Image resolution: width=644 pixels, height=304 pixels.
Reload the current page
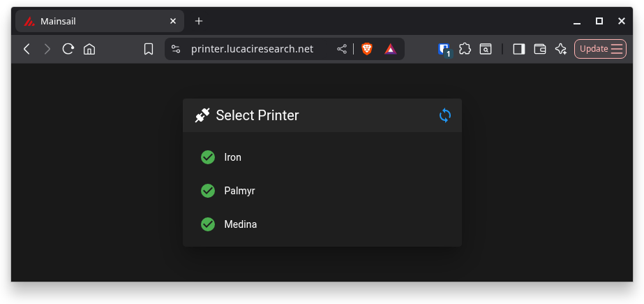68,50
